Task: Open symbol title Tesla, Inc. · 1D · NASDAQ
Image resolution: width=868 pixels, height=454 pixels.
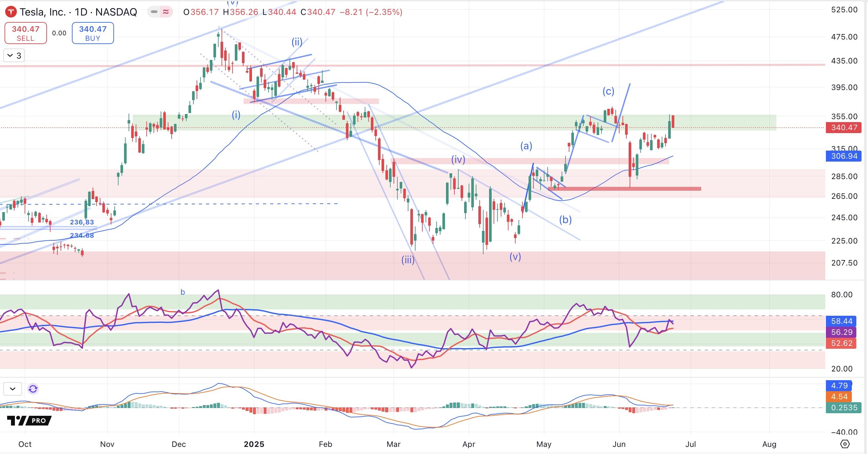Action: 78,12
